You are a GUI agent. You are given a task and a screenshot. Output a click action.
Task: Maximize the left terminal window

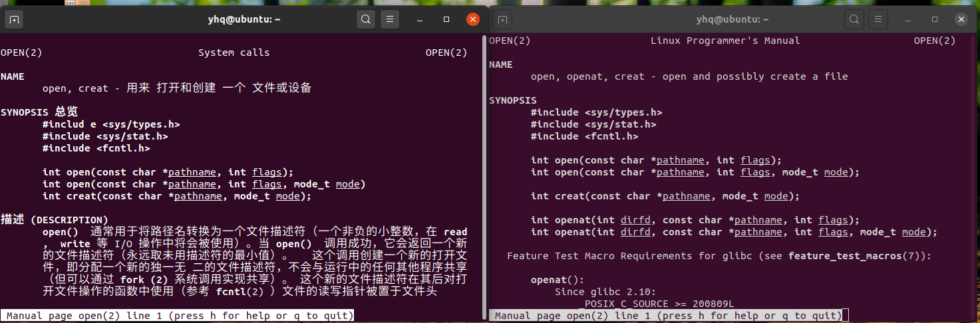tap(447, 20)
